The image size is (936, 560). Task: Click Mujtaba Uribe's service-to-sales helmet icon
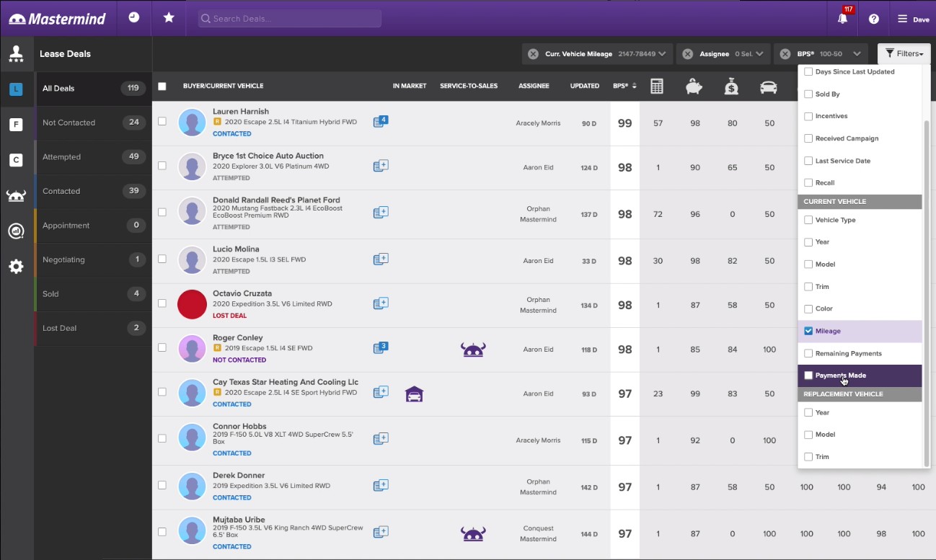473,534
